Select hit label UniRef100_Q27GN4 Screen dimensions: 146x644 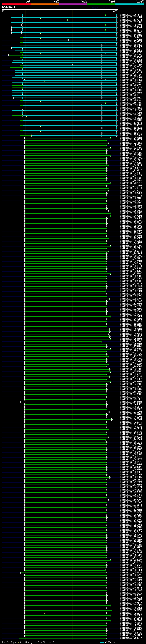point(131,40)
